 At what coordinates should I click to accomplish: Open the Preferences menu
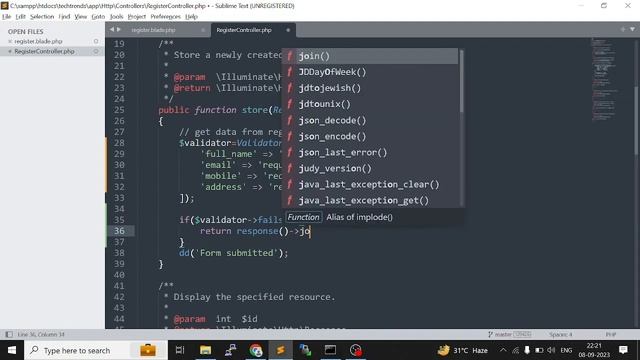pyautogui.click(x=166, y=17)
